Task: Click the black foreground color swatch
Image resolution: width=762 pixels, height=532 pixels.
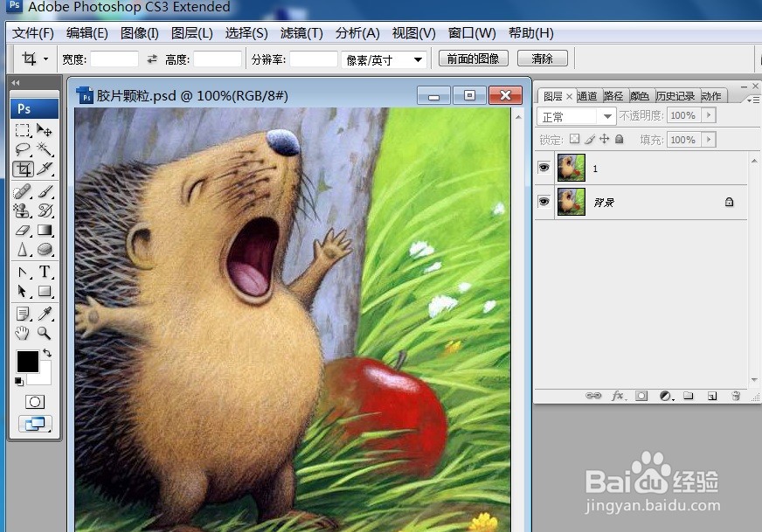Action: click(x=28, y=362)
